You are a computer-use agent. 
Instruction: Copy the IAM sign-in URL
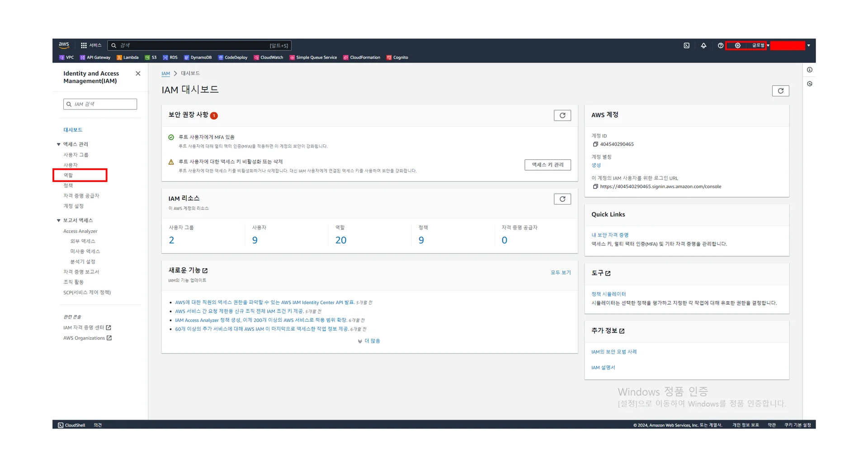point(595,186)
